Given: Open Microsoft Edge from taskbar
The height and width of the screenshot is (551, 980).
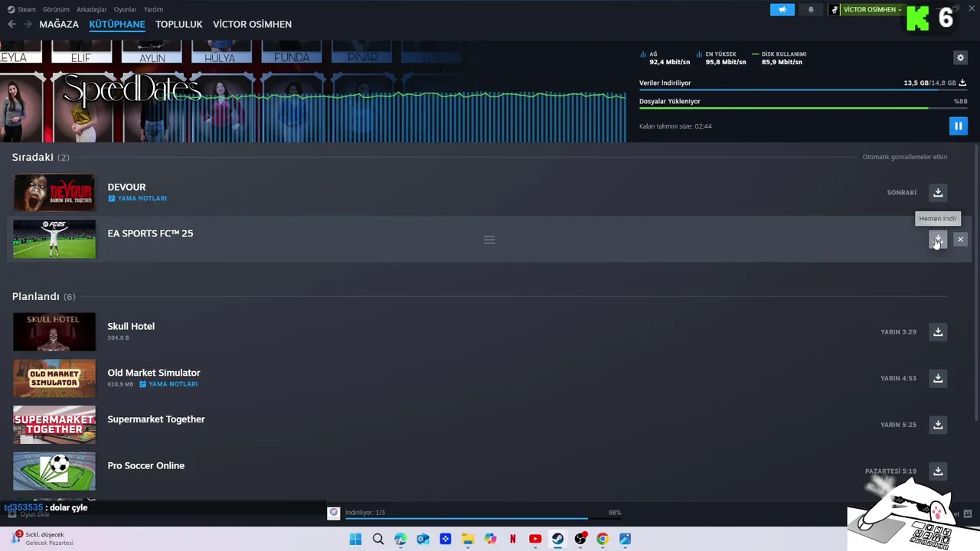Looking at the screenshot, I should (x=400, y=539).
